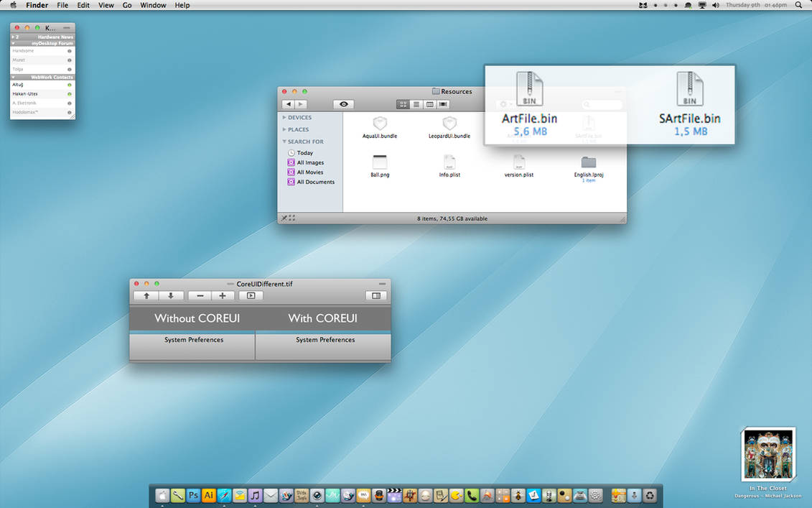Click the down arrow in CoreUIDifferent.tif toolbar
This screenshot has height=508, width=812.
[170, 295]
